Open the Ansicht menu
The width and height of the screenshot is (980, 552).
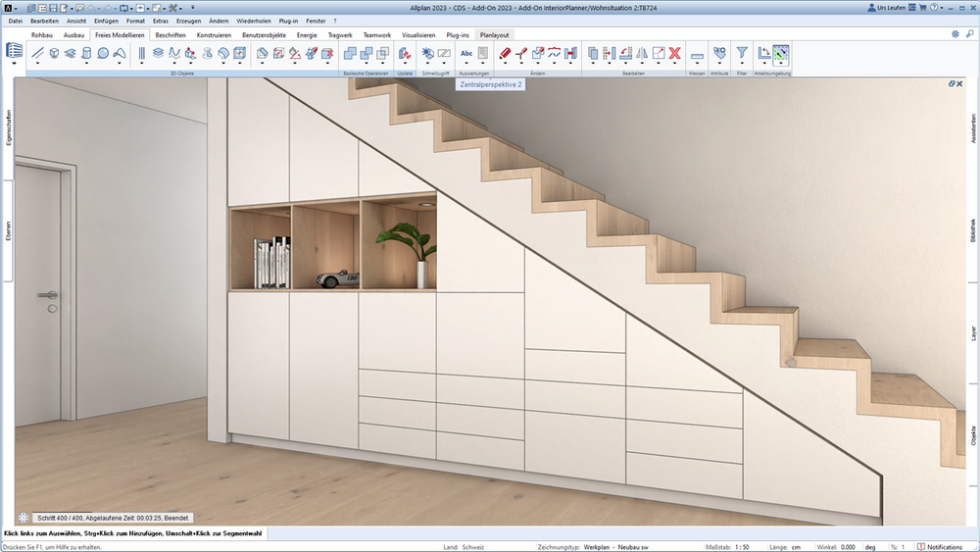pos(76,21)
